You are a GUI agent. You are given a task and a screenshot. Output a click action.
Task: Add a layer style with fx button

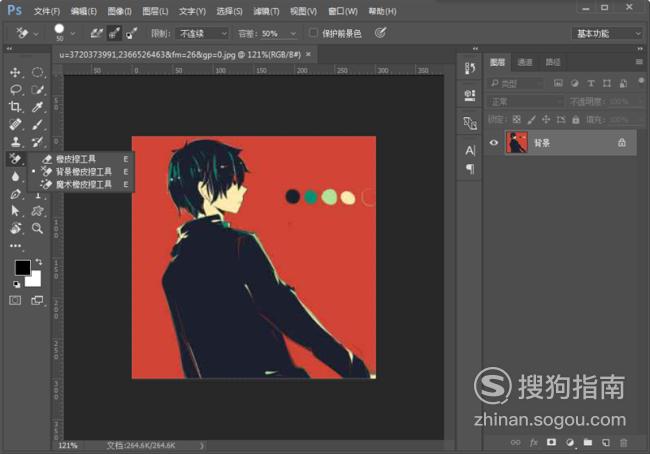[534, 442]
